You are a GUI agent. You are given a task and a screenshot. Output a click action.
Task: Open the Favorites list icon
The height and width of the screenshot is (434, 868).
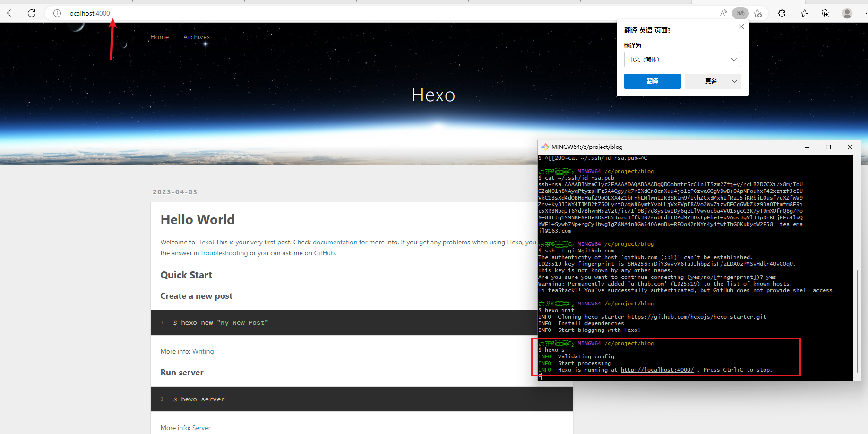coord(805,13)
